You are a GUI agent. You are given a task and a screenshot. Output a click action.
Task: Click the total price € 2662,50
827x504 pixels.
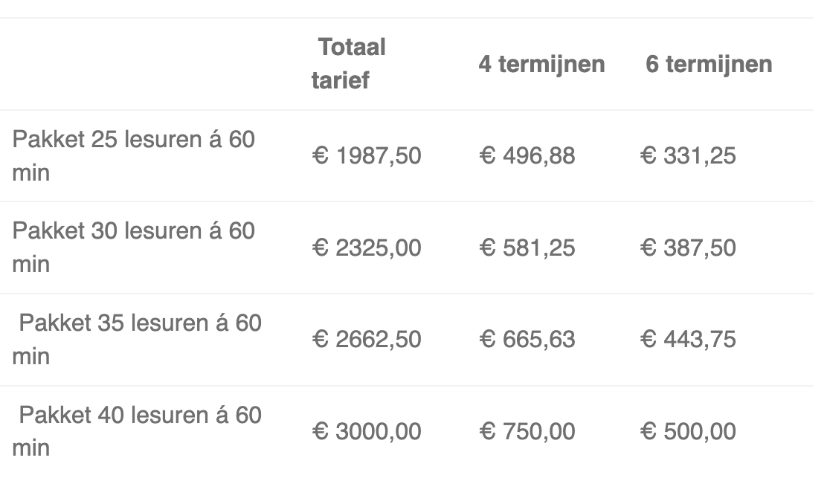[367, 340]
